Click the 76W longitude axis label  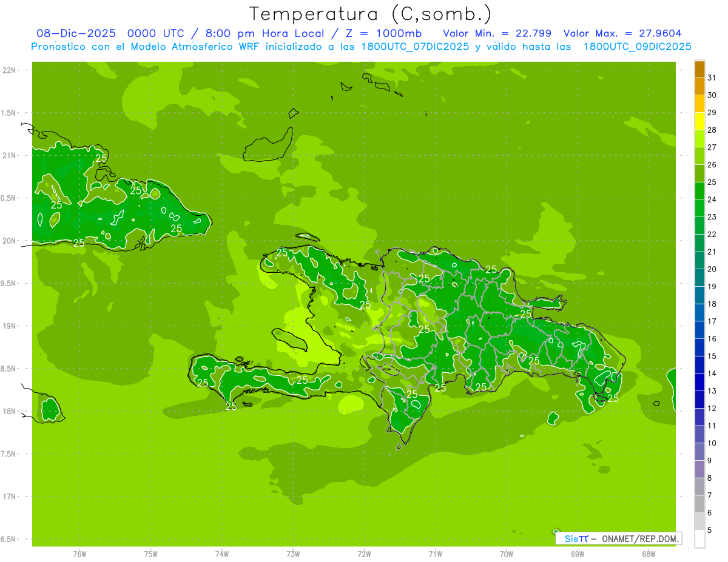tap(79, 554)
